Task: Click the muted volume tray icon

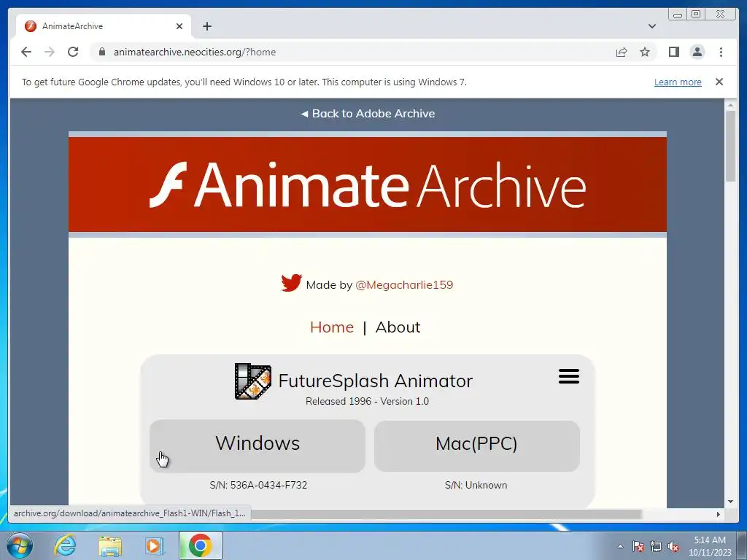Action: pos(673,546)
